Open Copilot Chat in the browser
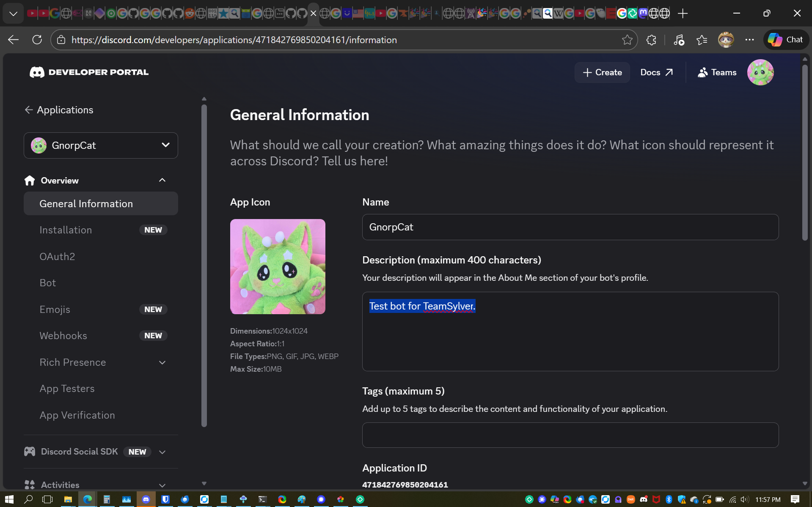The height and width of the screenshot is (507, 812). (x=786, y=40)
